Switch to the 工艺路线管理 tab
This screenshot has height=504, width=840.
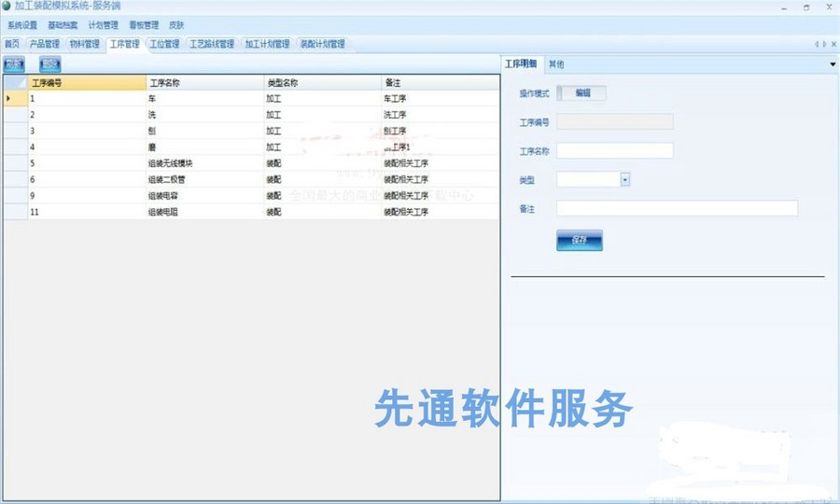(212, 44)
